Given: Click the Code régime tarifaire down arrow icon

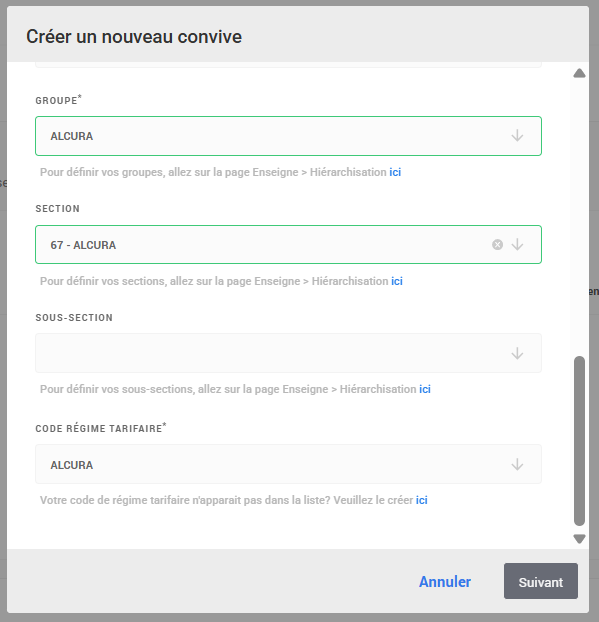Looking at the screenshot, I should pyautogui.click(x=517, y=464).
